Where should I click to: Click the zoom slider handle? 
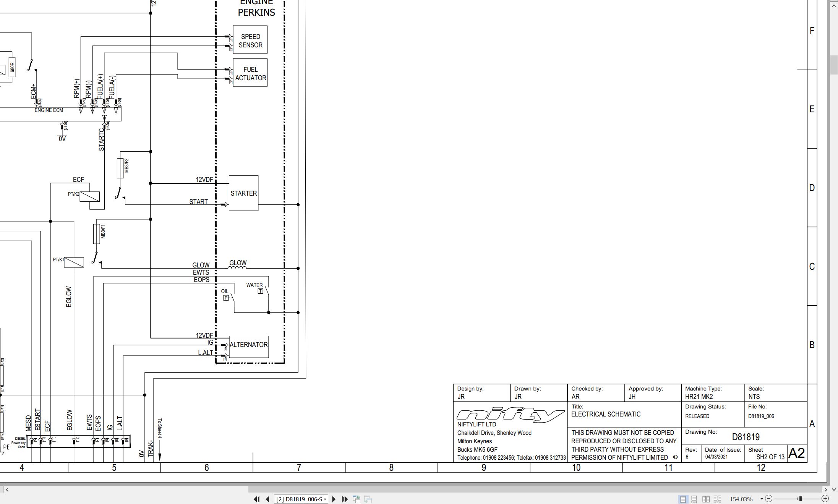pos(800,499)
